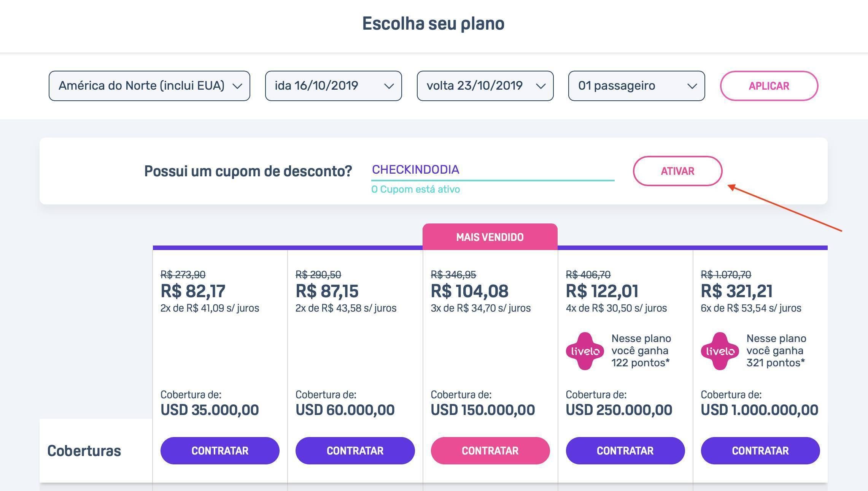Open the destination dropdown América do Norte
Image resolution: width=868 pixels, height=491 pixels.
point(149,86)
